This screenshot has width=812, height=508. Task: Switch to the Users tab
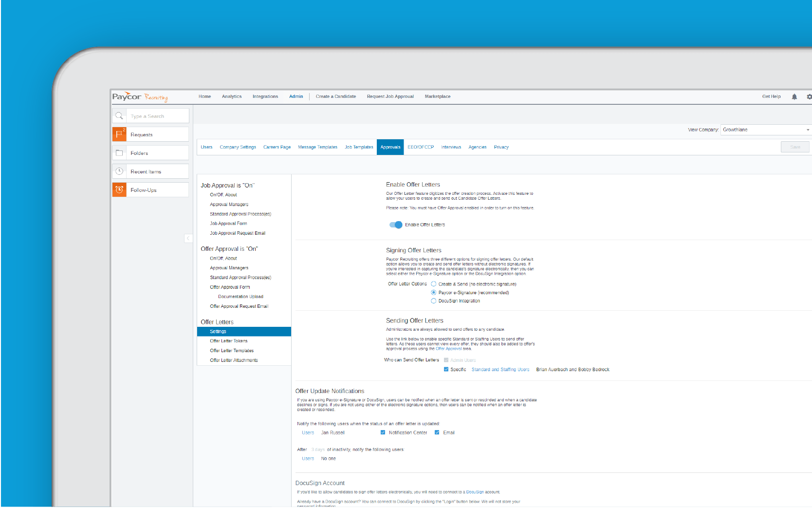(206, 147)
